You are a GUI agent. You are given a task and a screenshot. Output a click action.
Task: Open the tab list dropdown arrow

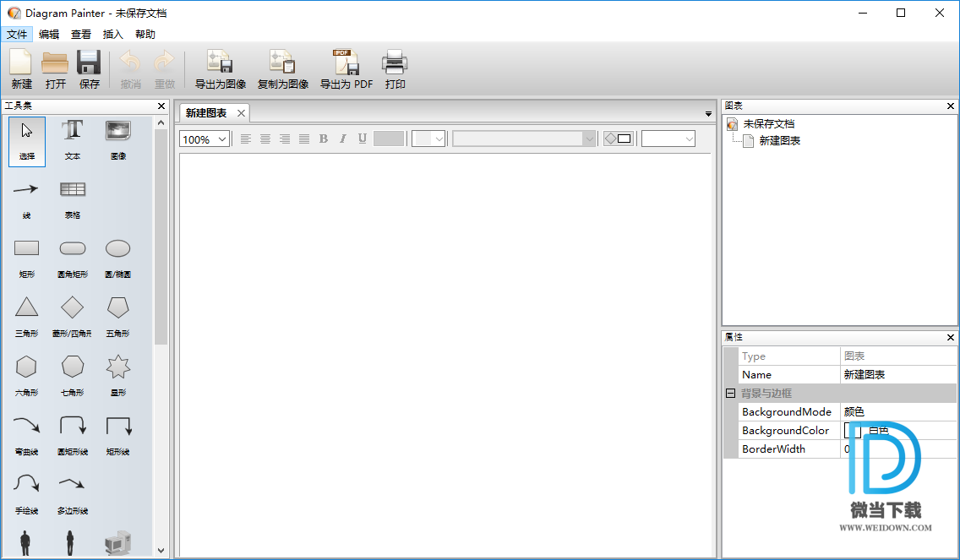(708, 114)
